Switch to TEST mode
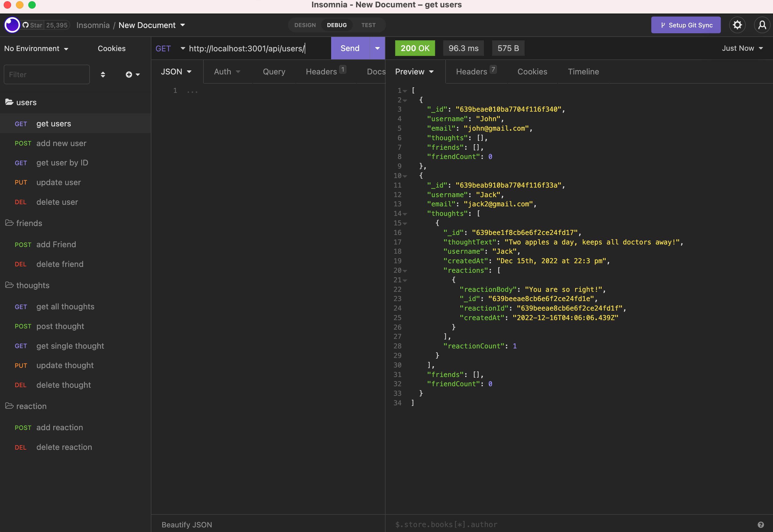This screenshot has height=532, width=773. (368, 25)
